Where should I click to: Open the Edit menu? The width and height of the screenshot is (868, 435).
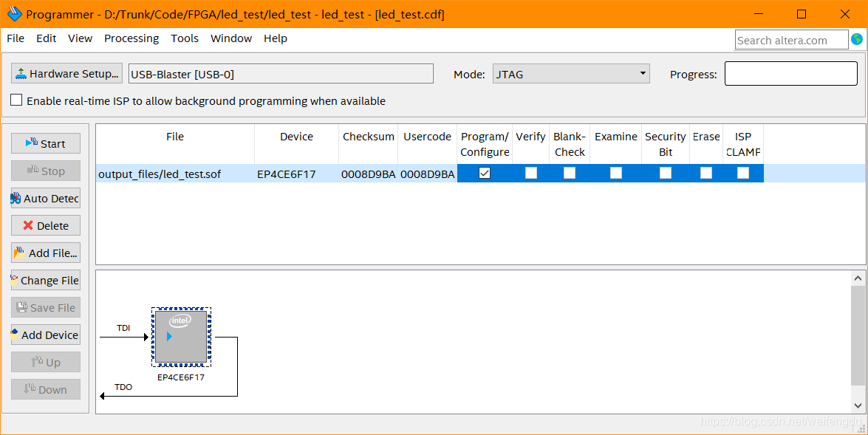pyautogui.click(x=47, y=38)
